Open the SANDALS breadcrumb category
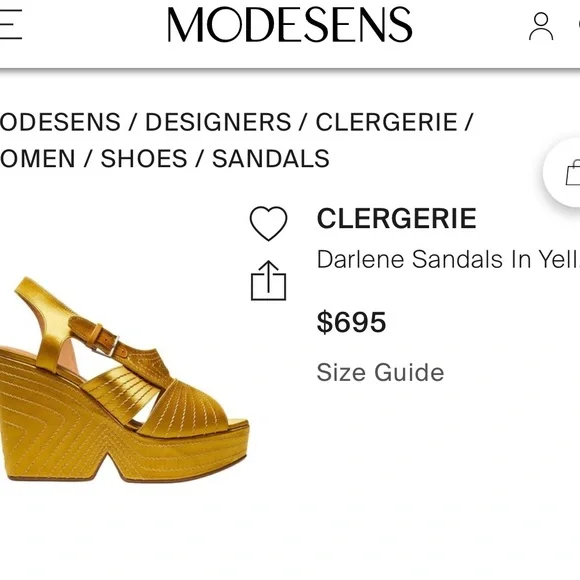The width and height of the screenshot is (580, 580). click(270, 158)
